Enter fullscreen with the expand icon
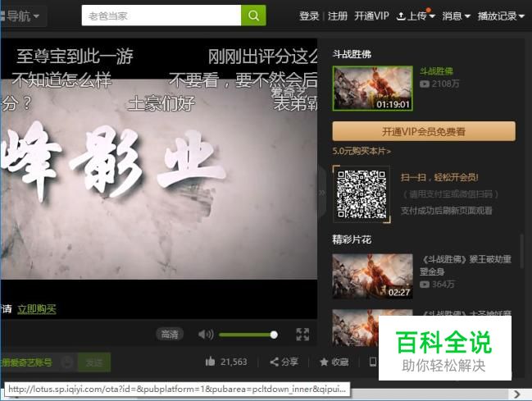 [x=302, y=335]
